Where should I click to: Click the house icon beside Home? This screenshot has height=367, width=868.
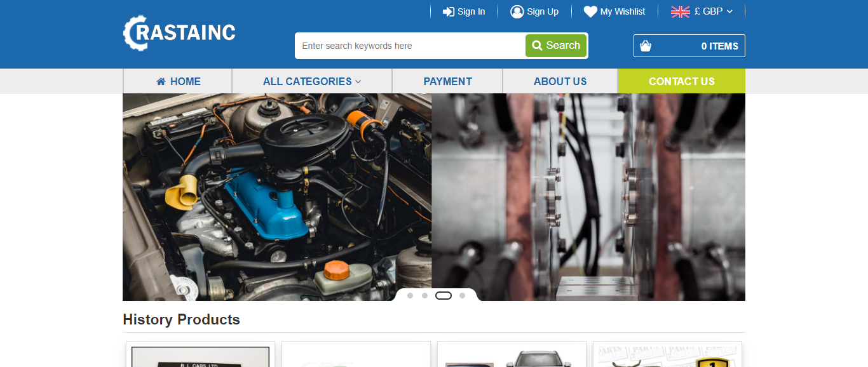click(x=161, y=81)
